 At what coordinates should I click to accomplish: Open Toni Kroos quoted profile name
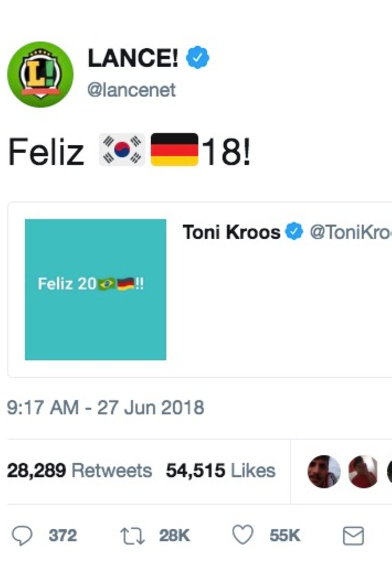[x=231, y=232]
